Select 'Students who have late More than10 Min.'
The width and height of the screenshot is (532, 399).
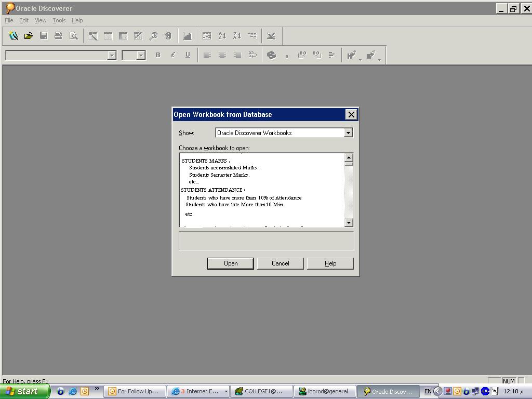point(235,205)
